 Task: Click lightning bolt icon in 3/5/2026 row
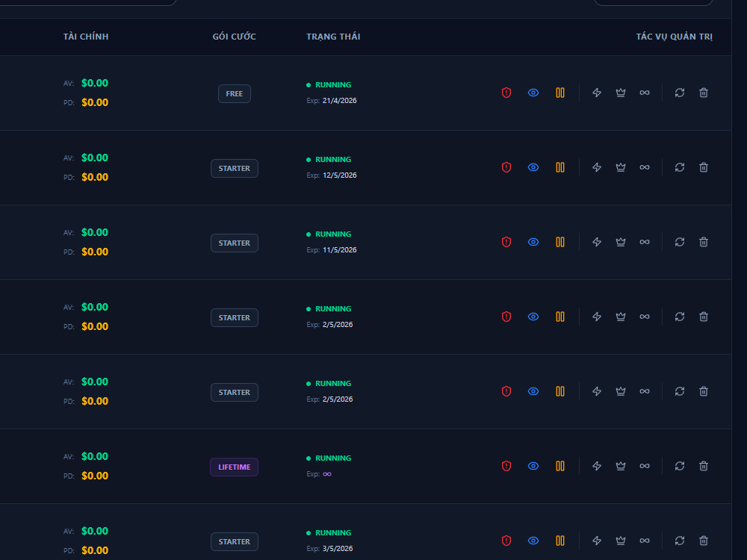[596, 541]
